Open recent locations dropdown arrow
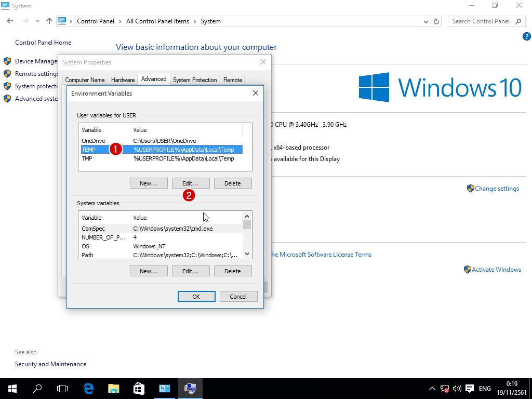 [x=37, y=21]
